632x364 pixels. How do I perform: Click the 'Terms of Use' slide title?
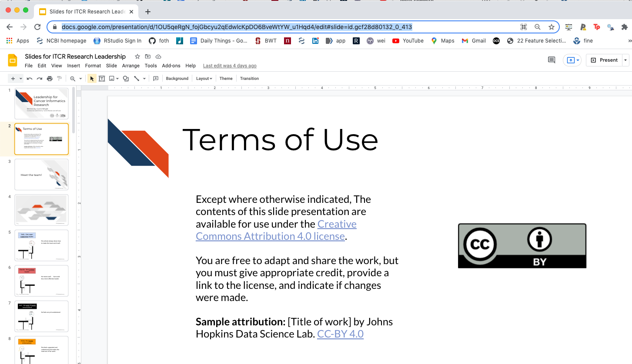coord(280,139)
